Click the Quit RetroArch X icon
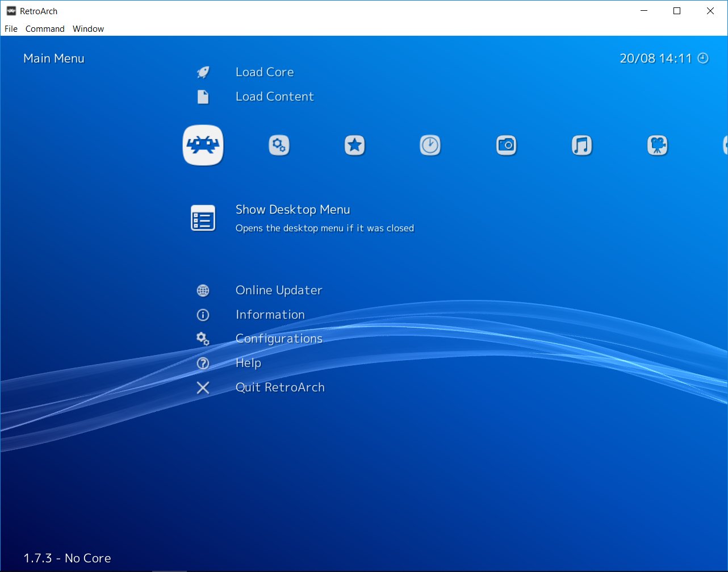The image size is (728, 572). (203, 387)
